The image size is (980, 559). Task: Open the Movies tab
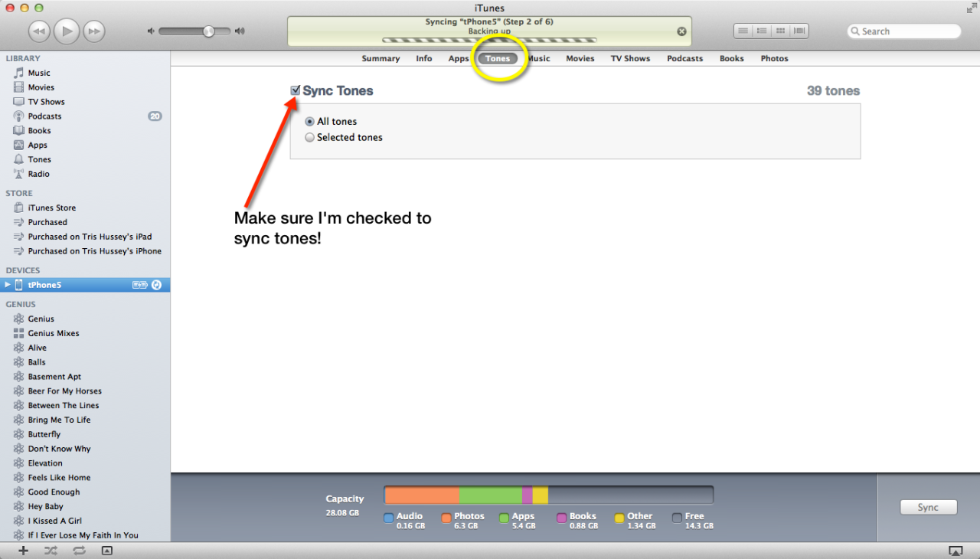pyautogui.click(x=580, y=58)
